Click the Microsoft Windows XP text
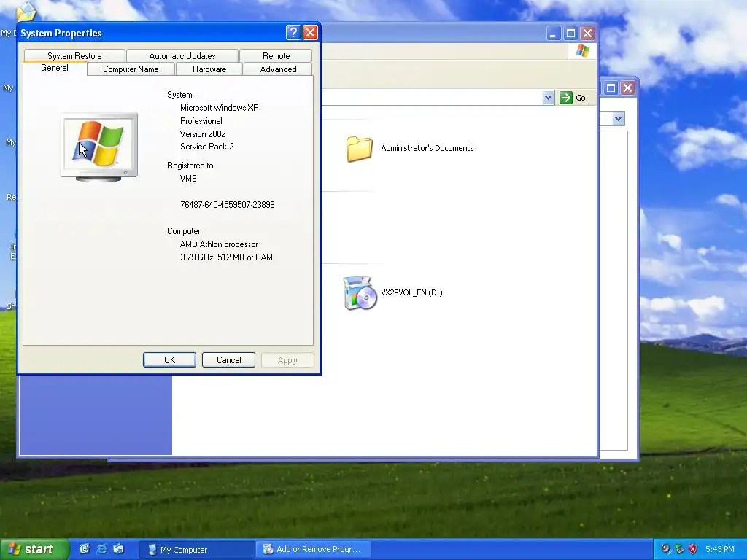The height and width of the screenshot is (560, 747). coord(219,108)
